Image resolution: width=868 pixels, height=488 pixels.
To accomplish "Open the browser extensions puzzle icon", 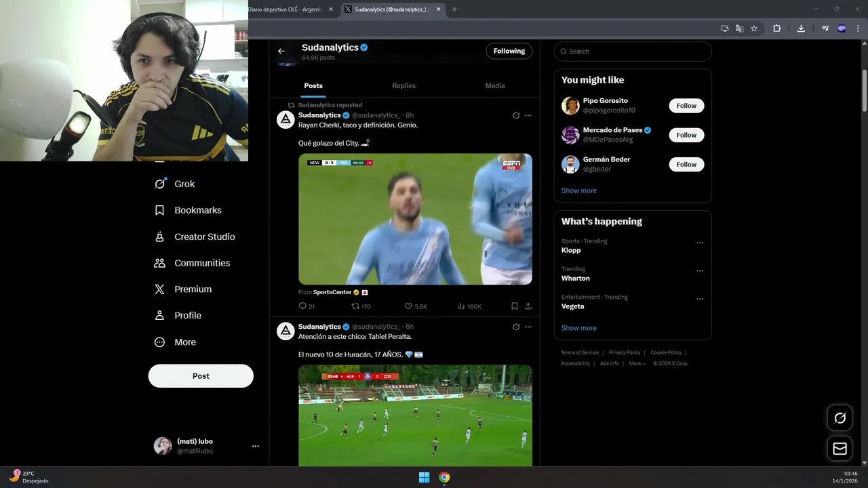I will [x=777, y=28].
